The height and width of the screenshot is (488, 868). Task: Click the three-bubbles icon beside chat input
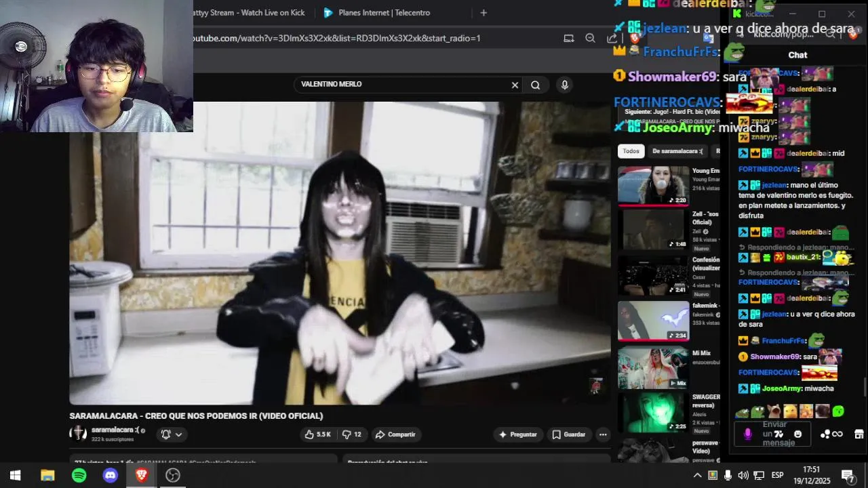[825, 434]
